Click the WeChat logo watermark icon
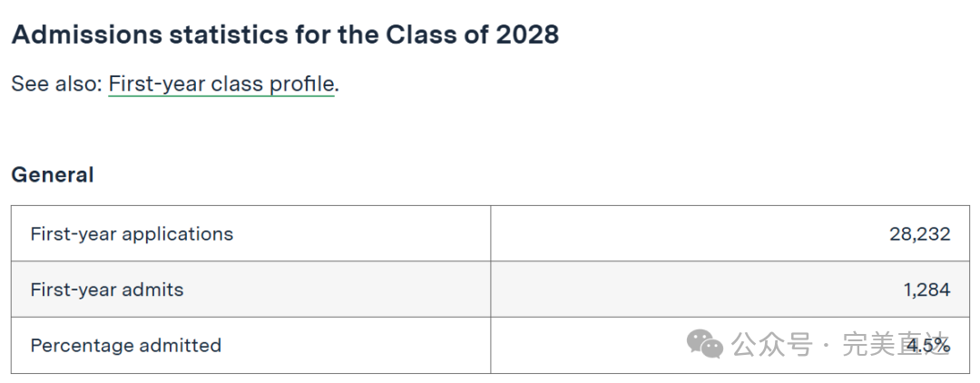The image size is (980, 383). tap(704, 344)
